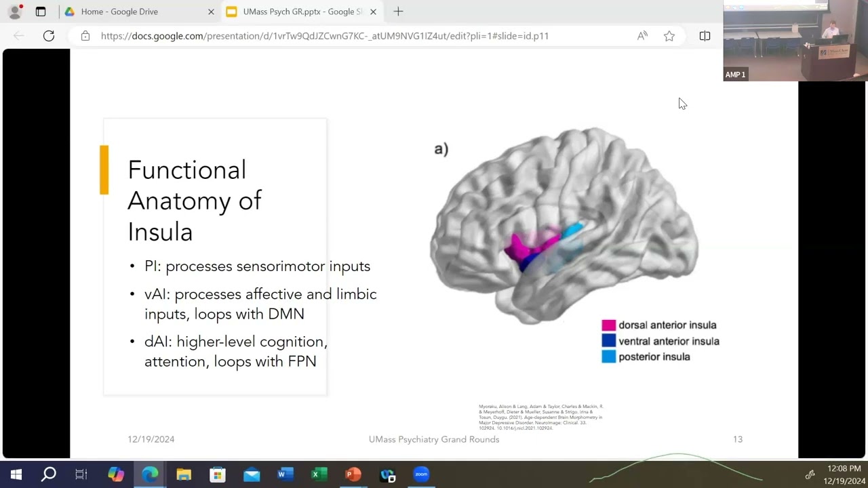View site information lock icon

pos(85,36)
